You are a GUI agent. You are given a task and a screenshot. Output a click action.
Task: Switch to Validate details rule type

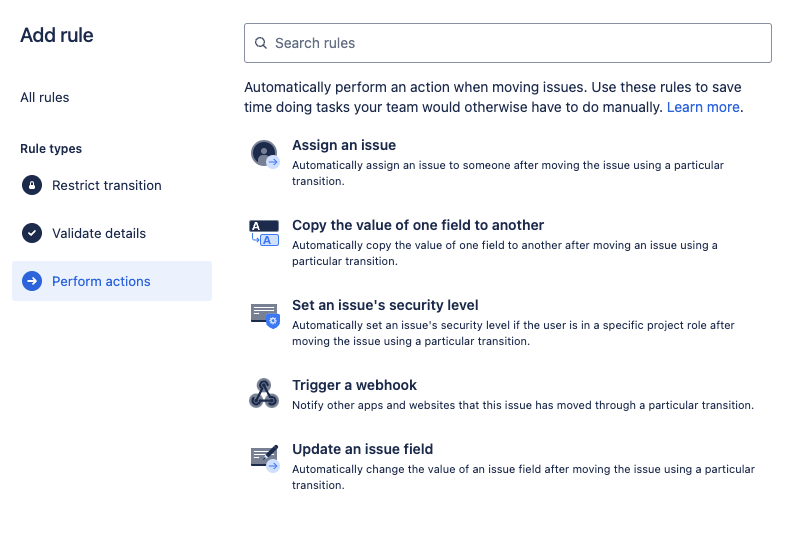tap(99, 233)
